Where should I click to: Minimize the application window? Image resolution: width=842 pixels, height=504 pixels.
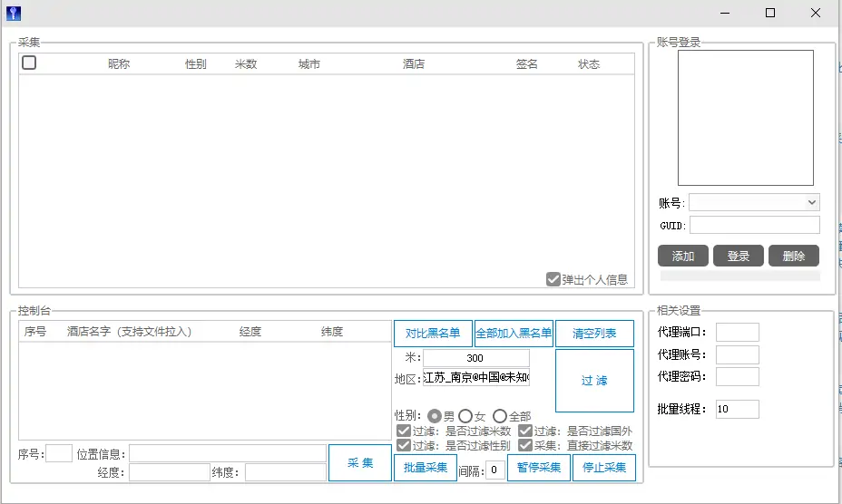(x=725, y=13)
